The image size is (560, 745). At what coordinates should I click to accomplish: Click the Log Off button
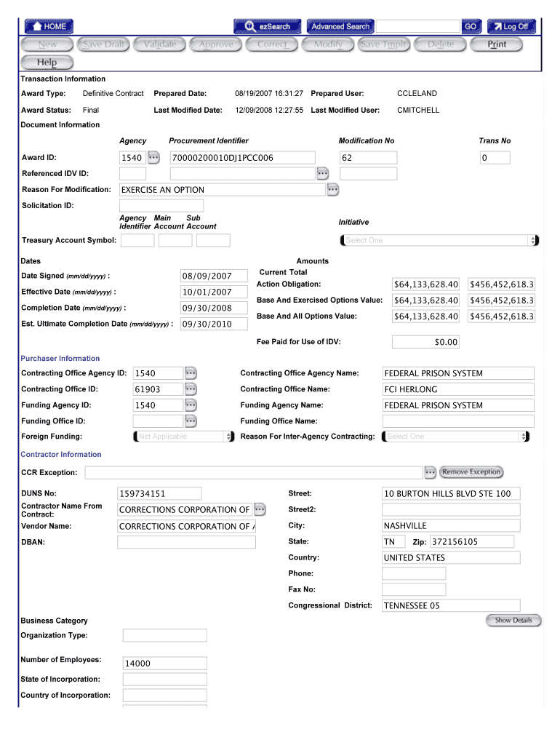[511, 26]
